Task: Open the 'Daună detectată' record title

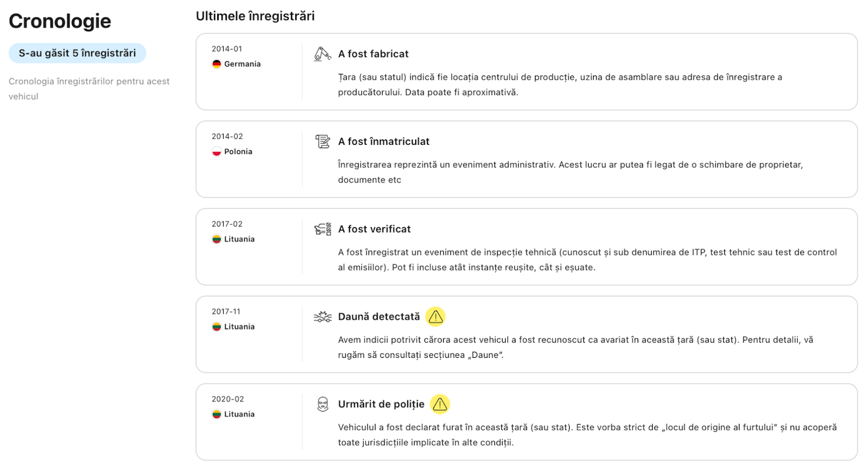Action: tap(379, 316)
